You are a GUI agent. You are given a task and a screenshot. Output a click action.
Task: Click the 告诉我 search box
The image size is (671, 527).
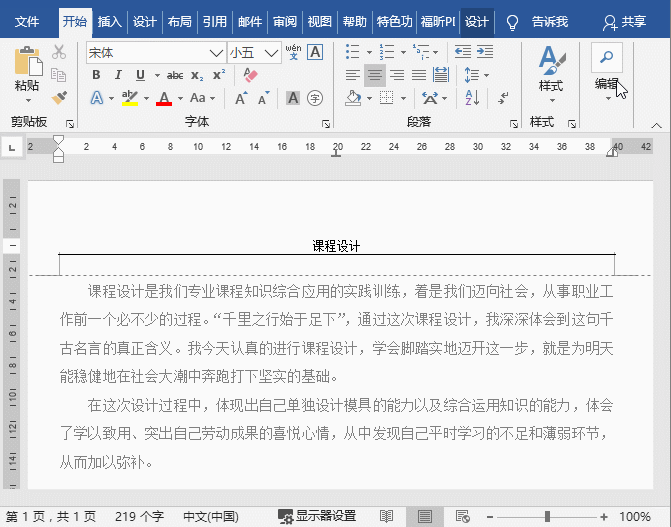pos(550,21)
